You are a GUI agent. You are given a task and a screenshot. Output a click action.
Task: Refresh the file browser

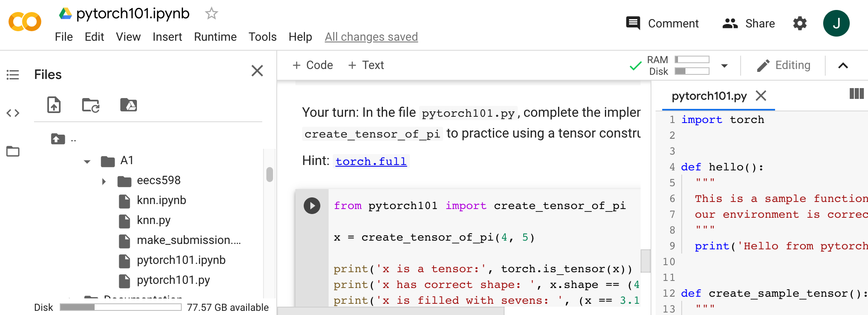coord(91,105)
